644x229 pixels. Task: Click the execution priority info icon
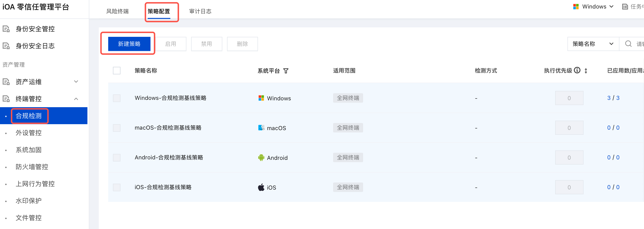click(x=577, y=70)
